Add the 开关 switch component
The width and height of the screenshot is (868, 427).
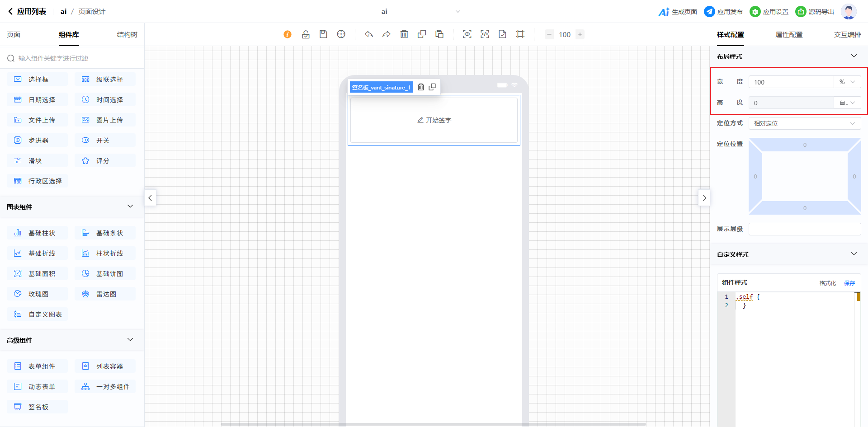(x=105, y=141)
